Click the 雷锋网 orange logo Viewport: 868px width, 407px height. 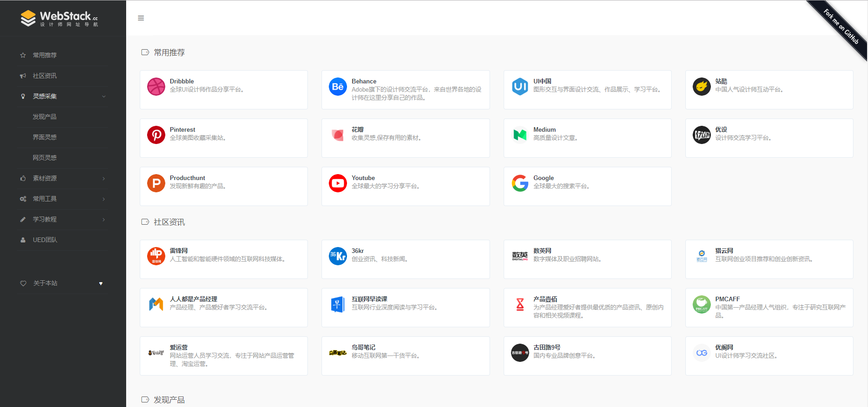click(156, 256)
